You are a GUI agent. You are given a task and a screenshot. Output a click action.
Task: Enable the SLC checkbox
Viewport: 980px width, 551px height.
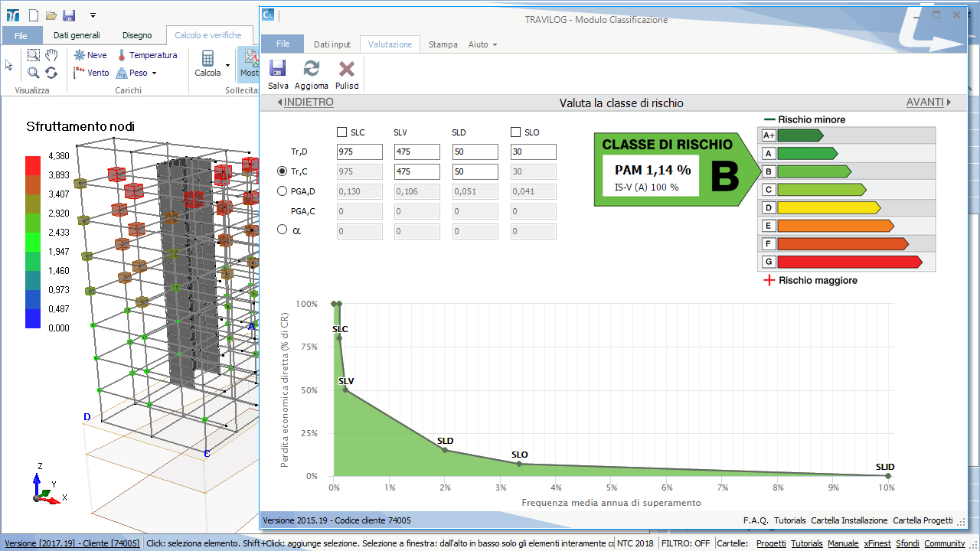[x=342, y=132]
